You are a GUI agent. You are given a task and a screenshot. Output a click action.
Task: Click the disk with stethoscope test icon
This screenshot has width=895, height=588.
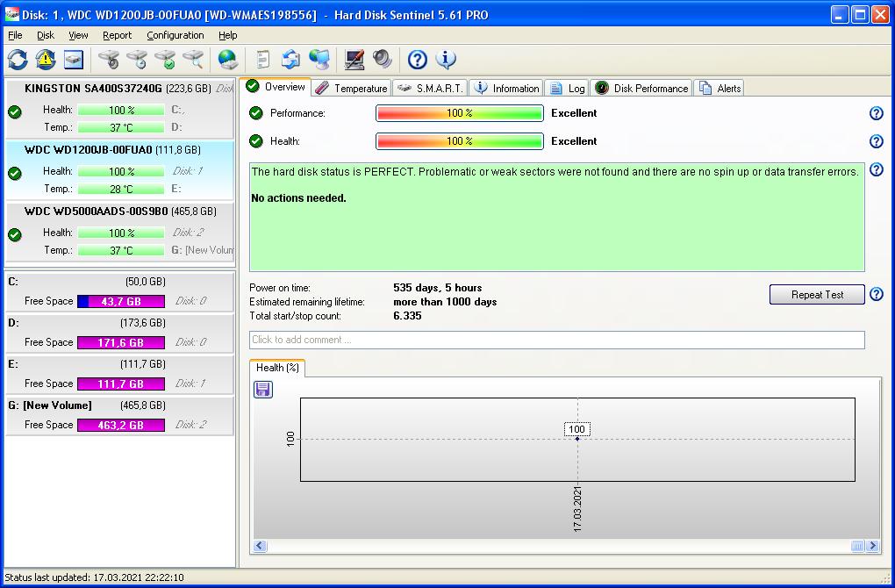click(109, 60)
